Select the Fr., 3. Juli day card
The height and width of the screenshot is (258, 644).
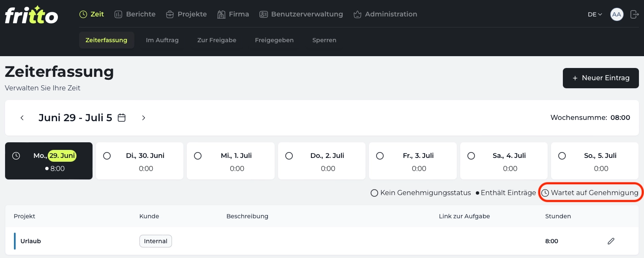(413, 161)
